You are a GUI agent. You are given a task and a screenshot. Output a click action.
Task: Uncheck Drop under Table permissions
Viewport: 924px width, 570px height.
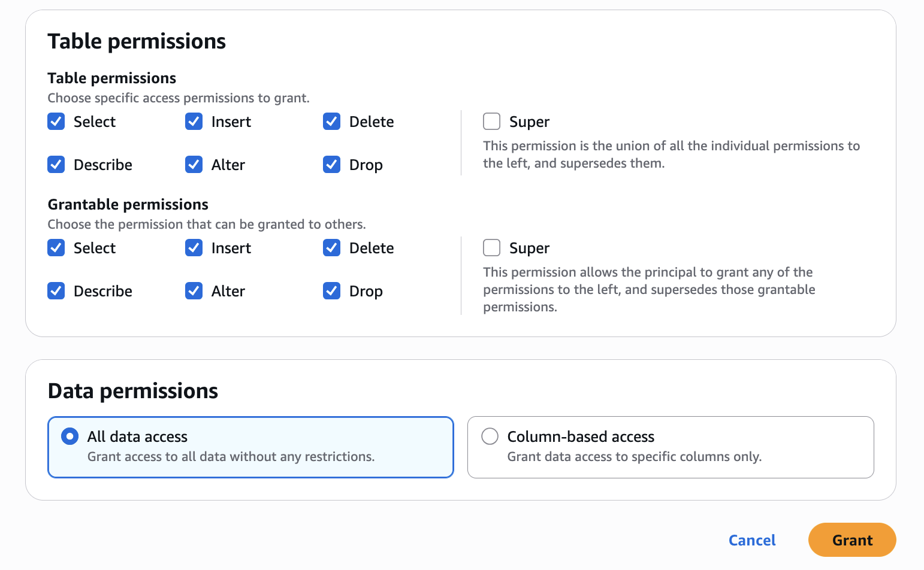(x=332, y=165)
